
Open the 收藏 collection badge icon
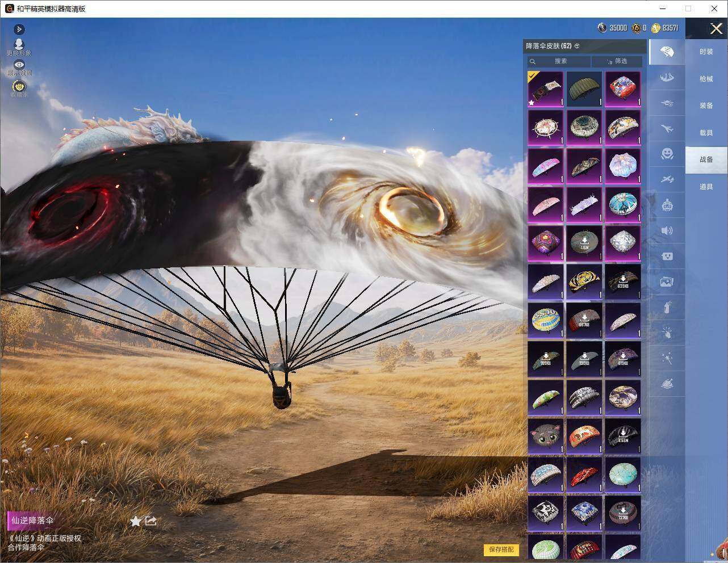click(19, 86)
